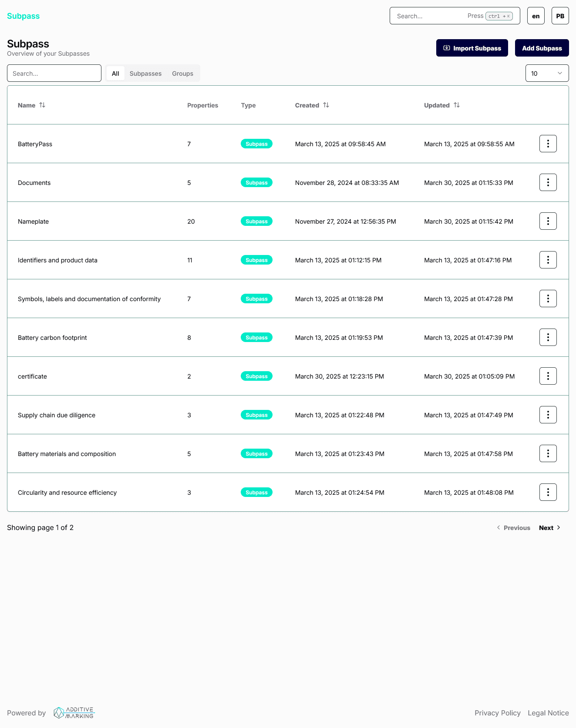
Task: Click the certificate name cell
Action: tap(32, 376)
